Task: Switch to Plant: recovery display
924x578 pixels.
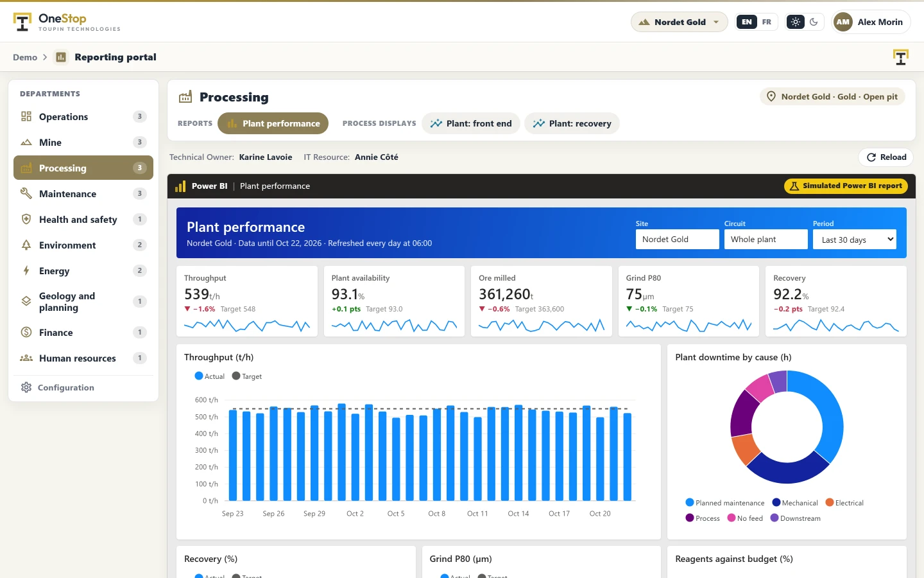Action: coord(572,123)
